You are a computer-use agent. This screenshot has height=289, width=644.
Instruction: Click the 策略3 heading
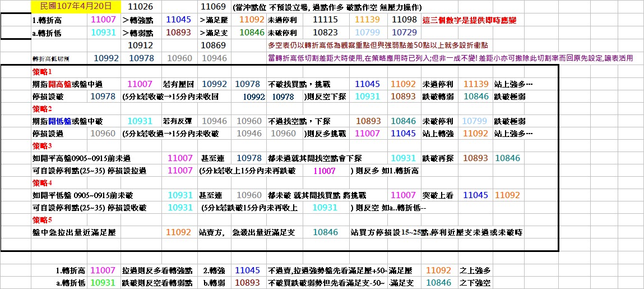click(x=42, y=146)
